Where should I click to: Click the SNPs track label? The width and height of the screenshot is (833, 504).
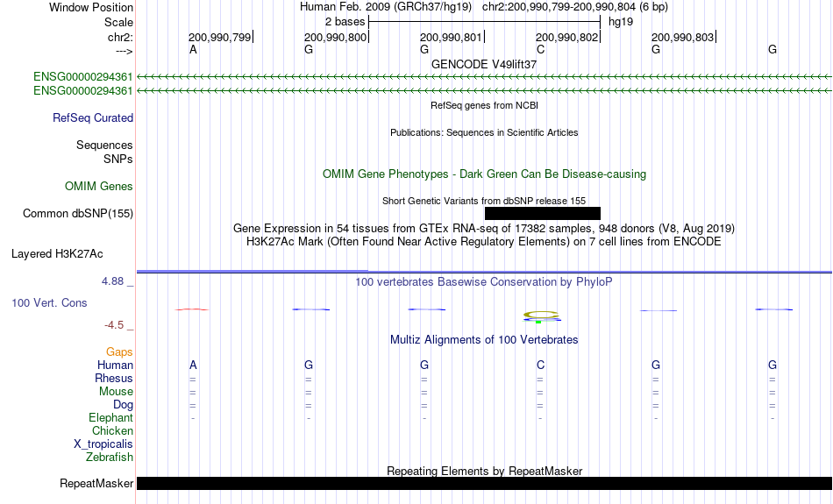[x=118, y=159]
